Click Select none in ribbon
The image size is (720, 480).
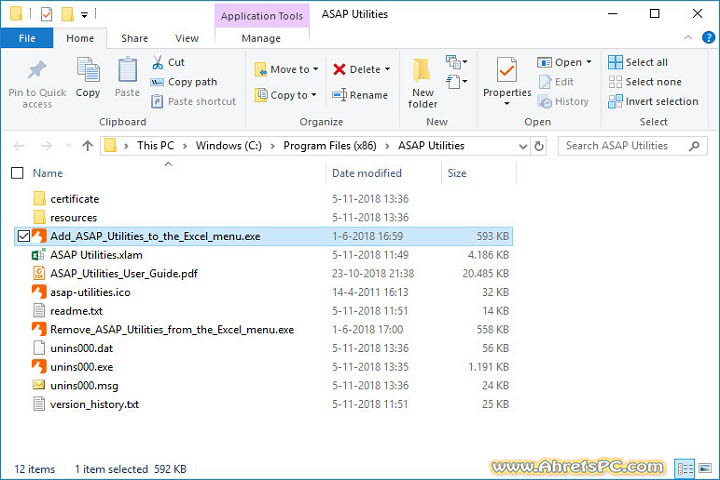[x=645, y=82]
